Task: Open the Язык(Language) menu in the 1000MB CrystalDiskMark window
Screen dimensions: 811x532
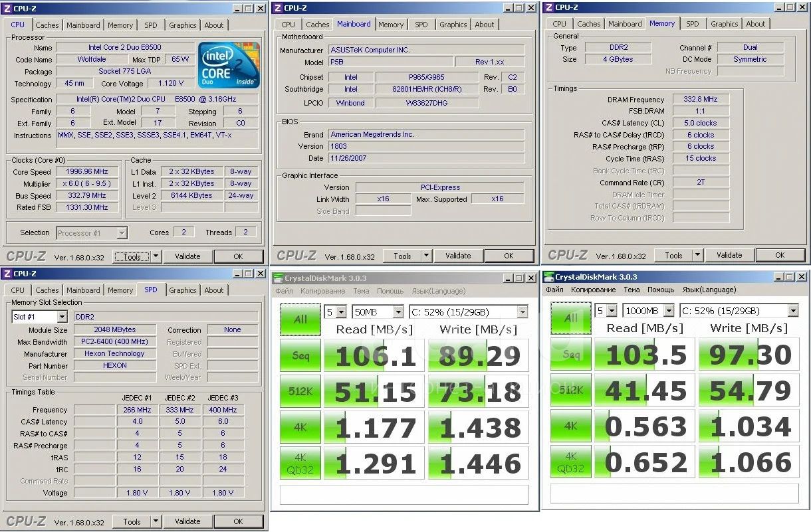Action: pos(709,290)
